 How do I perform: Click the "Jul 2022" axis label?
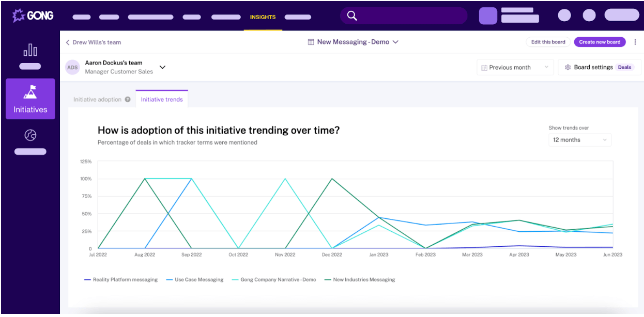coord(98,255)
